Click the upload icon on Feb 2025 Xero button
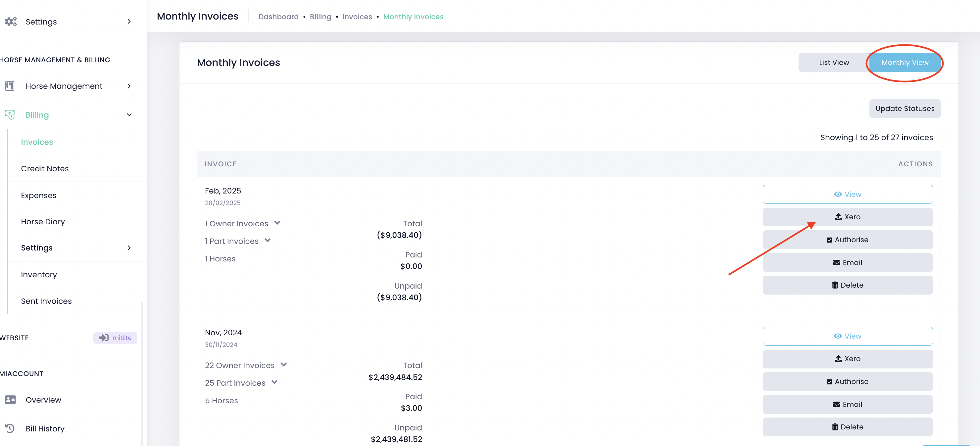This screenshot has height=446, width=980. pyautogui.click(x=838, y=217)
